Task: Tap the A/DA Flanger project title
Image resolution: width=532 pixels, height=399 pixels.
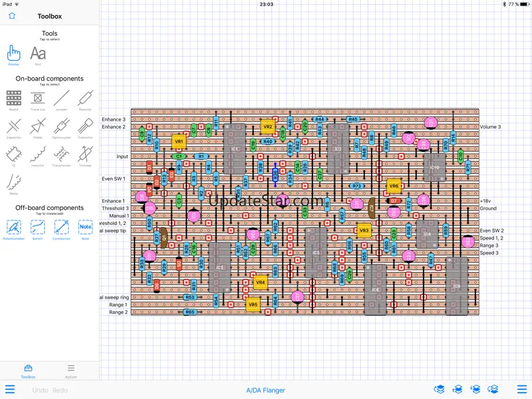Action: (266, 390)
